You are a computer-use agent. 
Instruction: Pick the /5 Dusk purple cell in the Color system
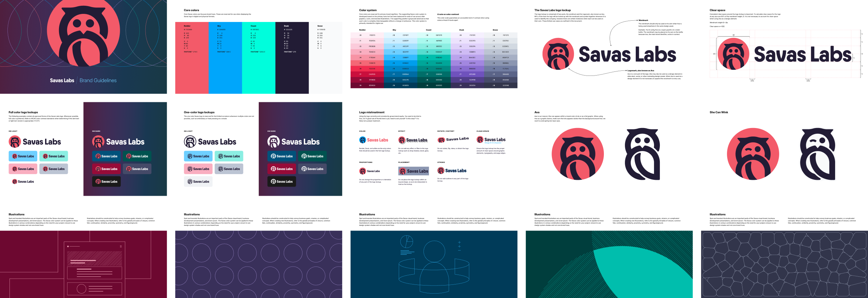point(467,63)
